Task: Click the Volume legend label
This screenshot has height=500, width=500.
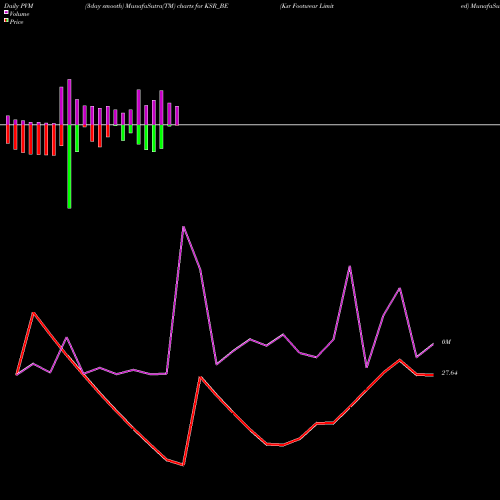Action: [x=19, y=14]
